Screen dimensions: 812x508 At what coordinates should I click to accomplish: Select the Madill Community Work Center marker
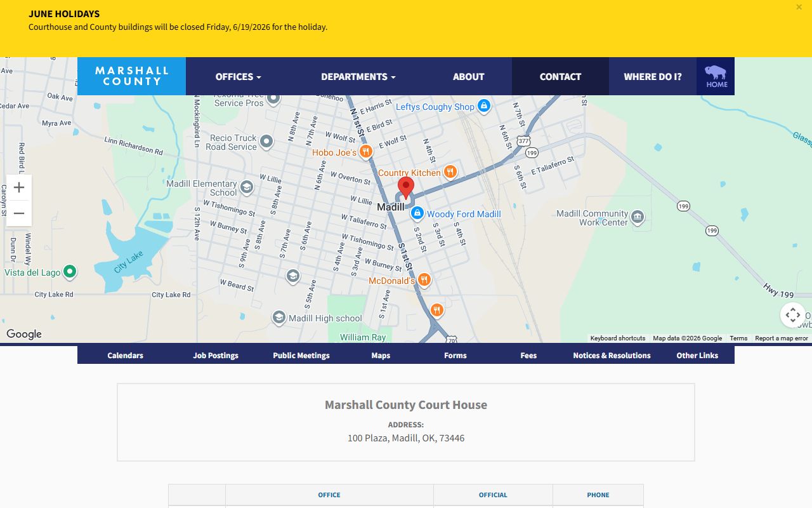[x=638, y=218]
